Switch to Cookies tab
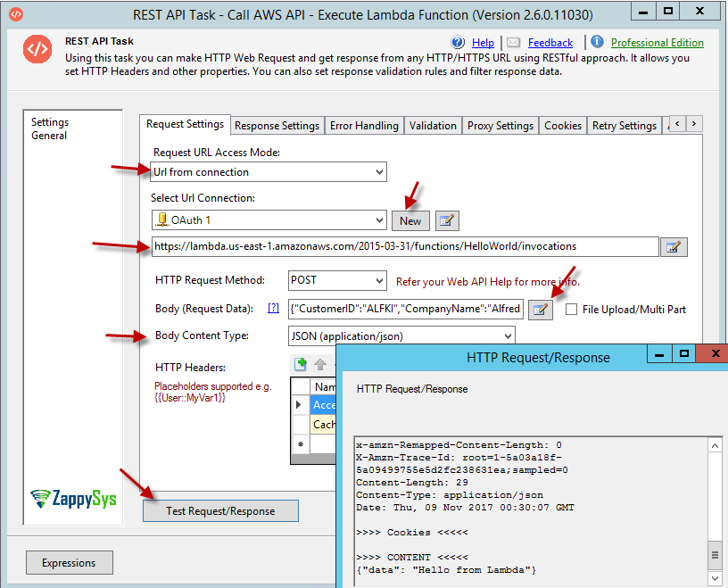The width and height of the screenshot is (728, 588). pyautogui.click(x=563, y=126)
